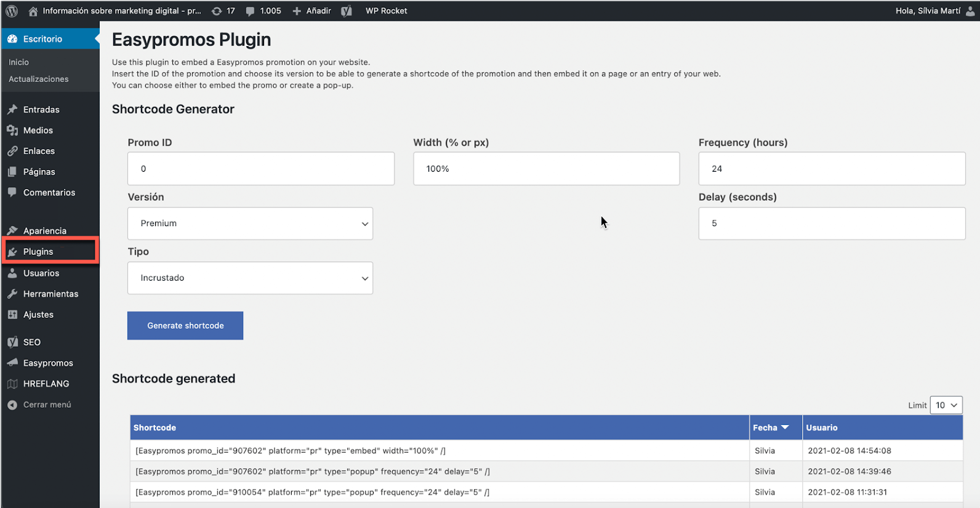Open the comments bubble icon showing 1.005

click(x=250, y=11)
